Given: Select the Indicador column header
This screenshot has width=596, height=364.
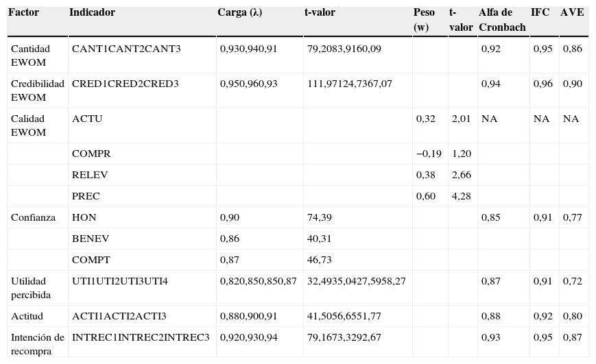Looking at the screenshot, I should tap(92, 13).
